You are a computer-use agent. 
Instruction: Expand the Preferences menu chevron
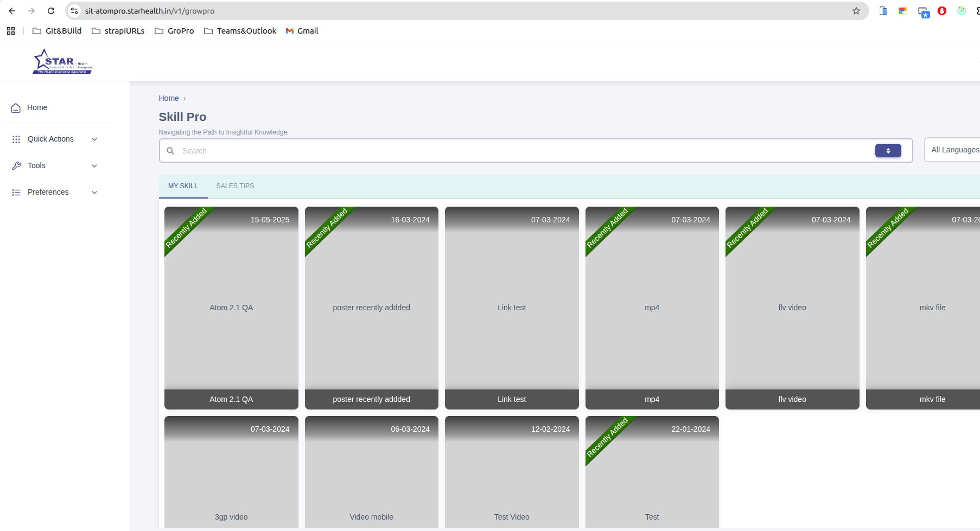(x=94, y=193)
